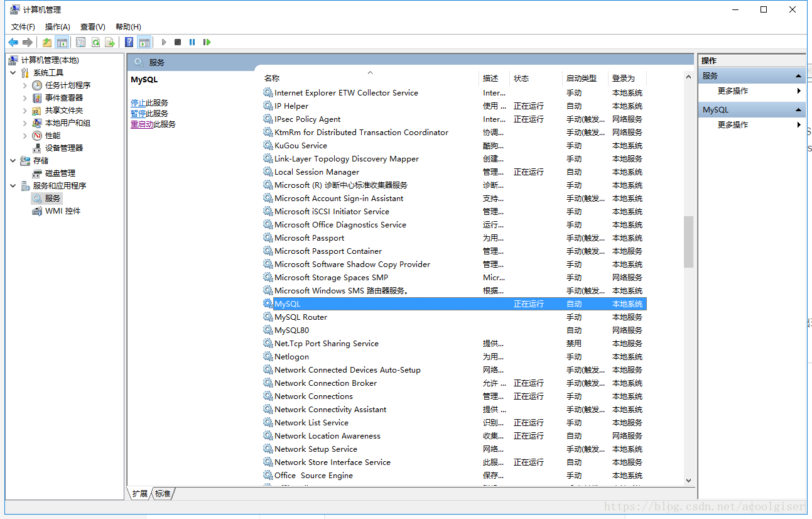Select the Net.Tcp Port Sharing Service row

point(454,343)
